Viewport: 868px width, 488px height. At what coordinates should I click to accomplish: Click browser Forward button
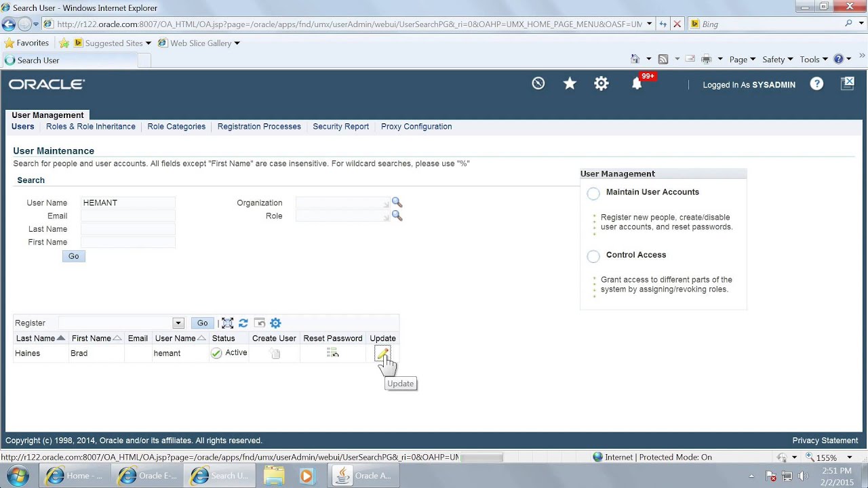[24, 24]
